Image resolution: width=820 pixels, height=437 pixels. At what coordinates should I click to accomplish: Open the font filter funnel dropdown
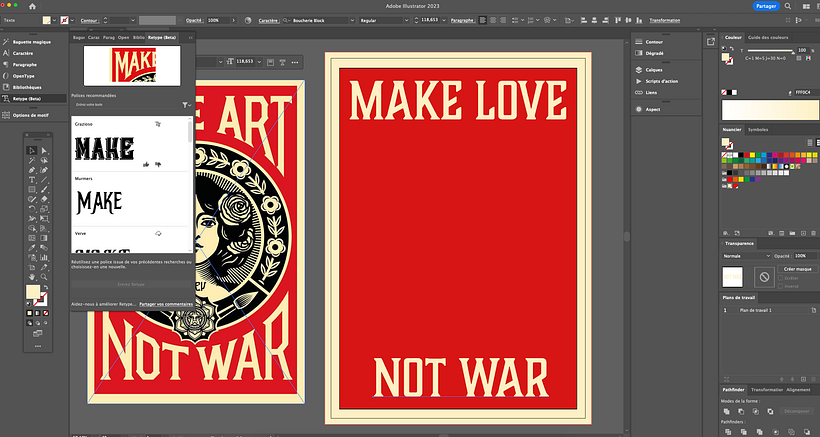(186, 104)
